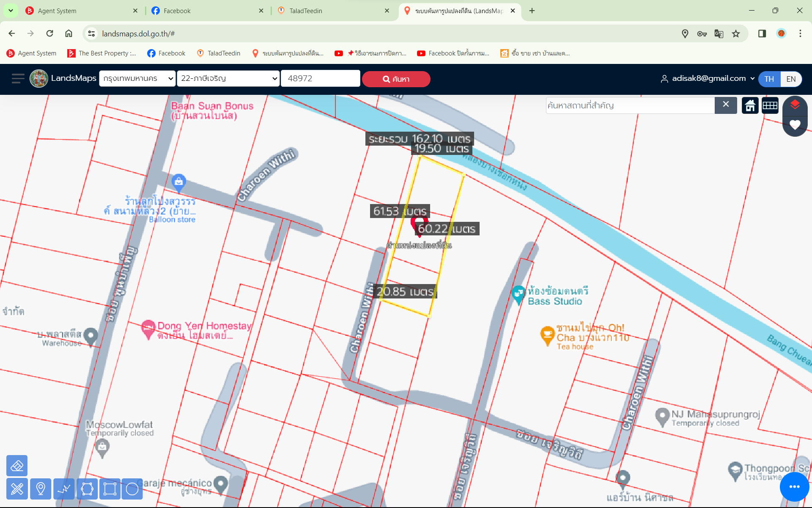Open the tab search dropdown arrow
This screenshot has height=508, width=812.
[x=11, y=11]
